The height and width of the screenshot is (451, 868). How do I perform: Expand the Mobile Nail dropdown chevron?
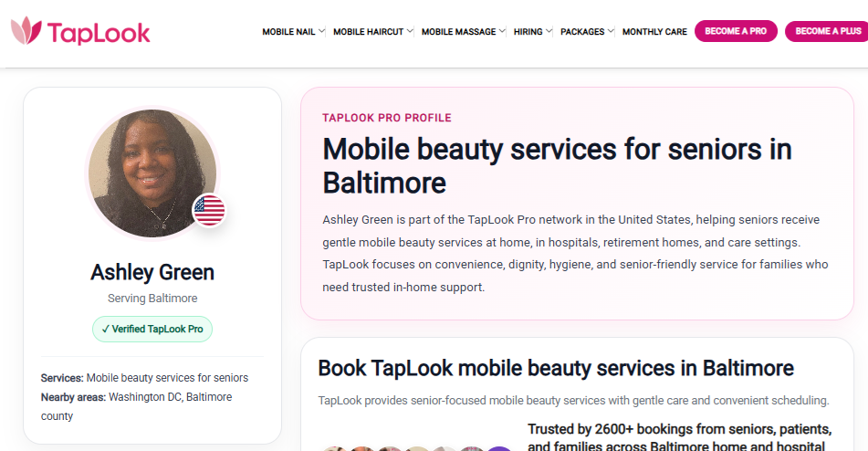click(x=321, y=31)
